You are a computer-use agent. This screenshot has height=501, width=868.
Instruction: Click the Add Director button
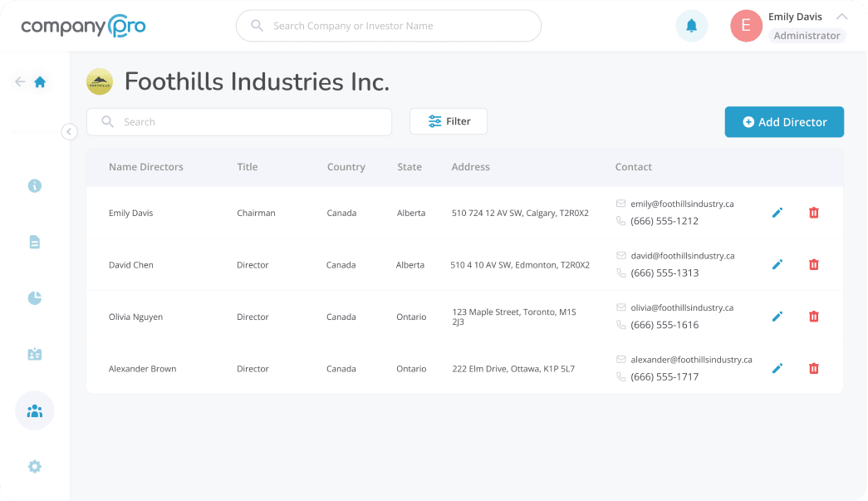point(784,121)
